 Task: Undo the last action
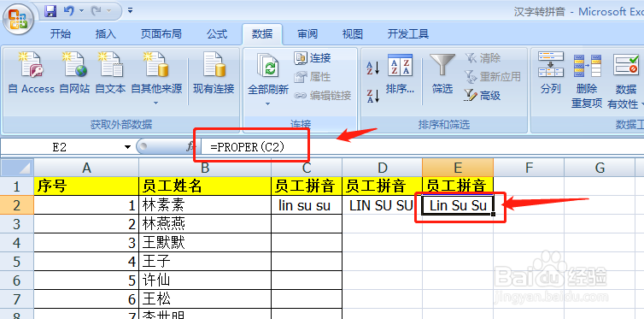point(68,11)
